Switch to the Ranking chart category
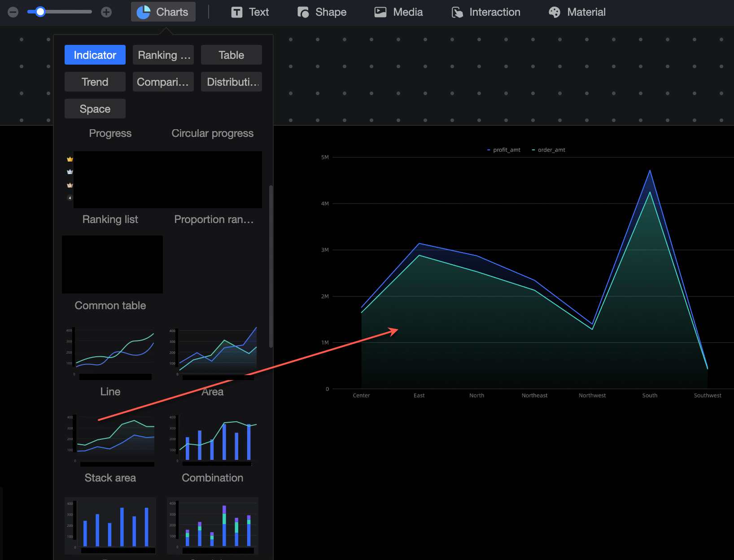 163,55
